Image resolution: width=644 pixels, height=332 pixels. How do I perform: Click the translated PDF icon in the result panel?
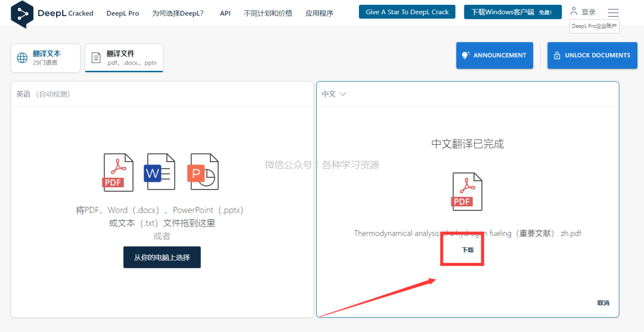(467, 192)
